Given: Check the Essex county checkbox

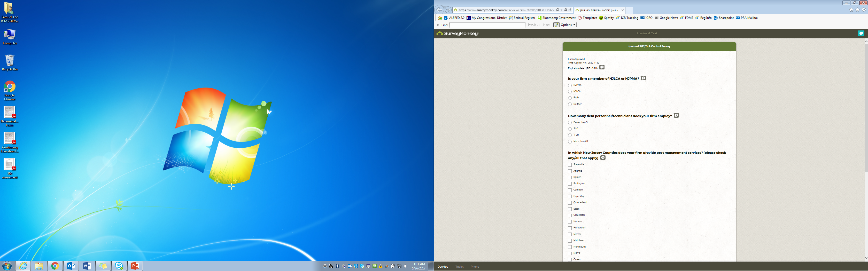Looking at the screenshot, I should coord(570,209).
